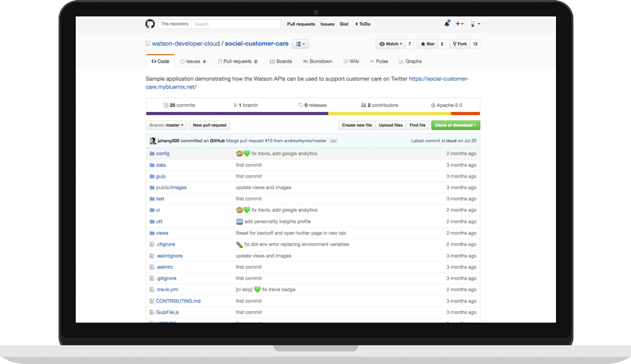Open 'Reset for backoff' commit message
Screen dimensions: 631x364
click(x=291, y=233)
